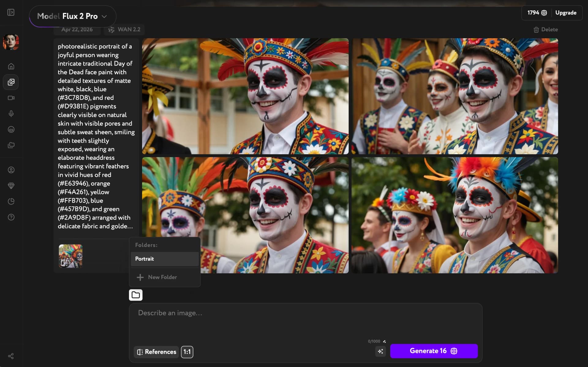The height and width of the screenshot is (367, 588).
Task: Click the Upgrade button
Action: [x=566, y=13]
